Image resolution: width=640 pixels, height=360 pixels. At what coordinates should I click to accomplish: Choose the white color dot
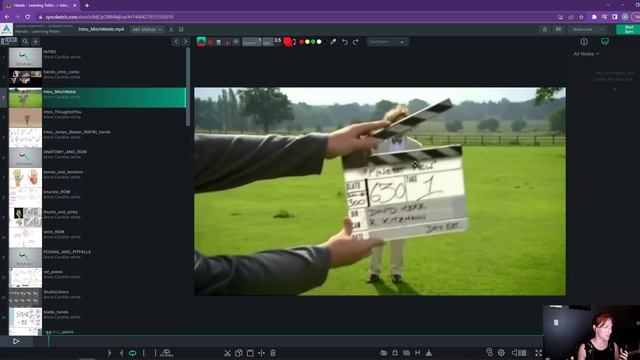click(x=319, y=42)
